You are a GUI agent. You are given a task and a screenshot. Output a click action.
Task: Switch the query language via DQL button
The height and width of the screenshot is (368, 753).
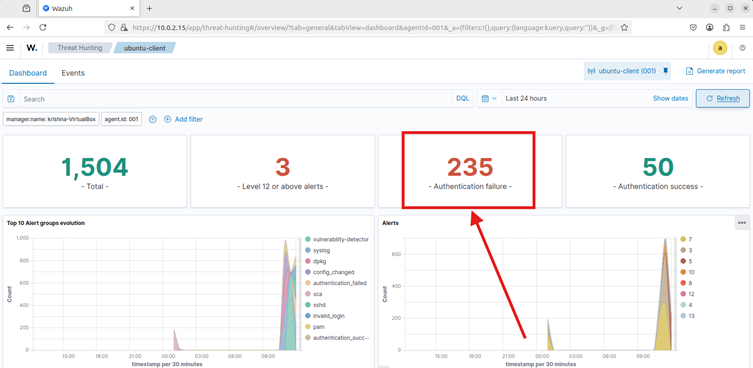pos(462,98)
